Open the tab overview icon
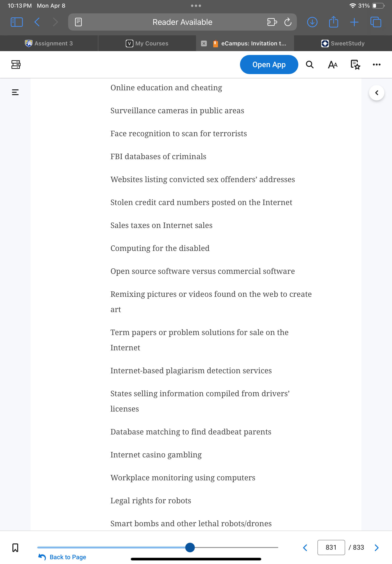 point(376,22)
